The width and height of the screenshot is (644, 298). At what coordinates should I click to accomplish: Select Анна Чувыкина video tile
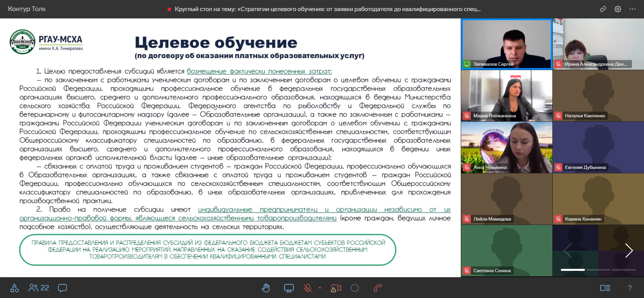click(x=506, y=147)
